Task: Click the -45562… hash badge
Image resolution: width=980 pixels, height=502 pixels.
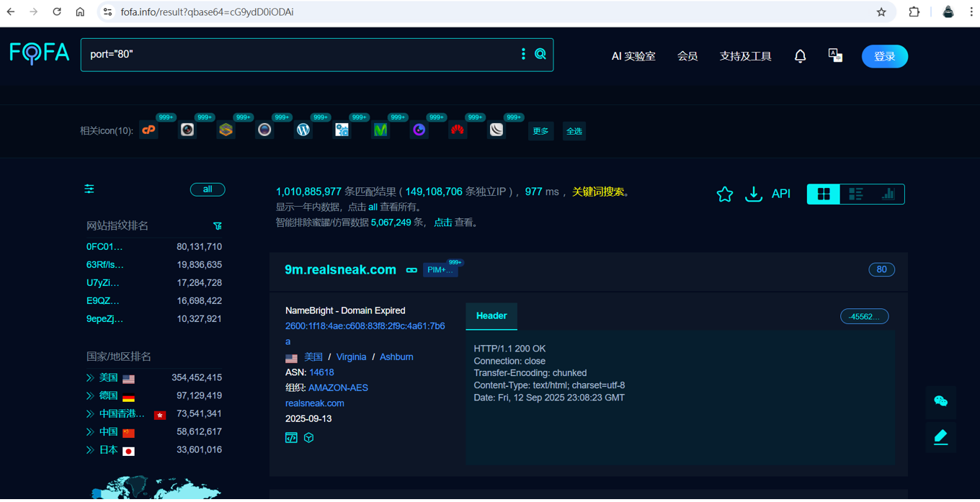Action: coord(864,317)
